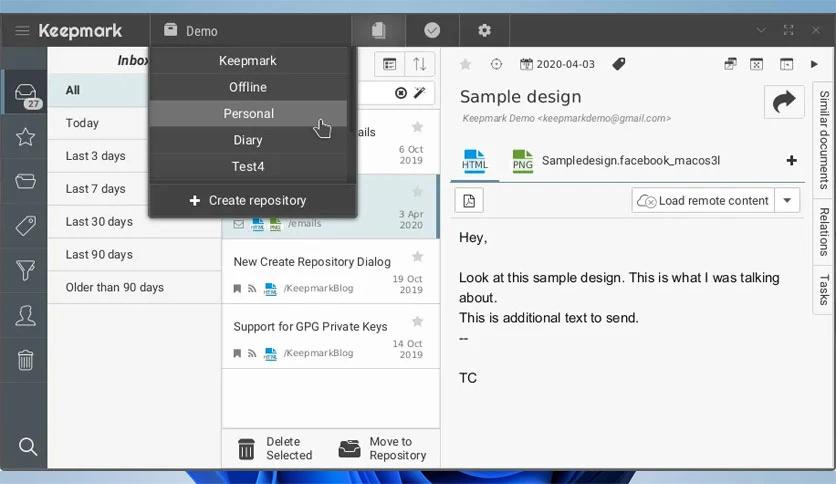Star the New Create Repository Dialog item
Image resolution: width=836 pixels, height=484 pixels.
pos(417,258)
